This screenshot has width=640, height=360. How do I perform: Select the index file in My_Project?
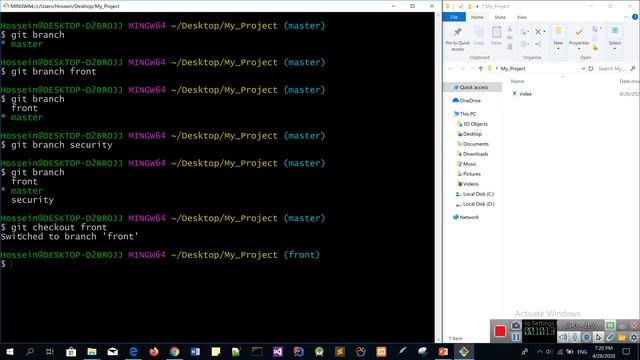point(525,94)
